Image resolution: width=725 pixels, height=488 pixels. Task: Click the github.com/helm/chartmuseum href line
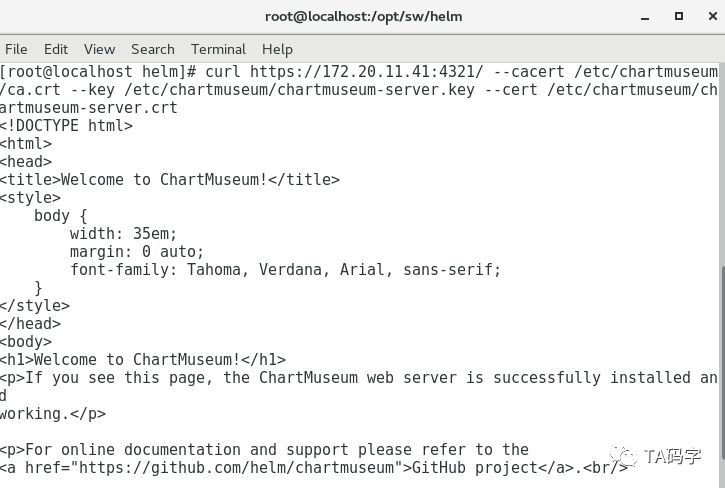point(313,468)
